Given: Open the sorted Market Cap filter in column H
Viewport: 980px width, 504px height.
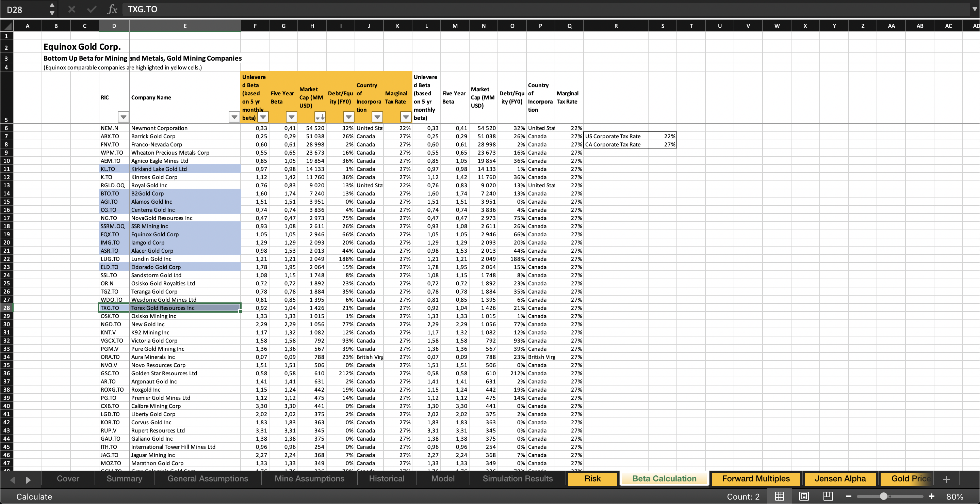Looking at the screenshot, I should (x=320, y=117).
